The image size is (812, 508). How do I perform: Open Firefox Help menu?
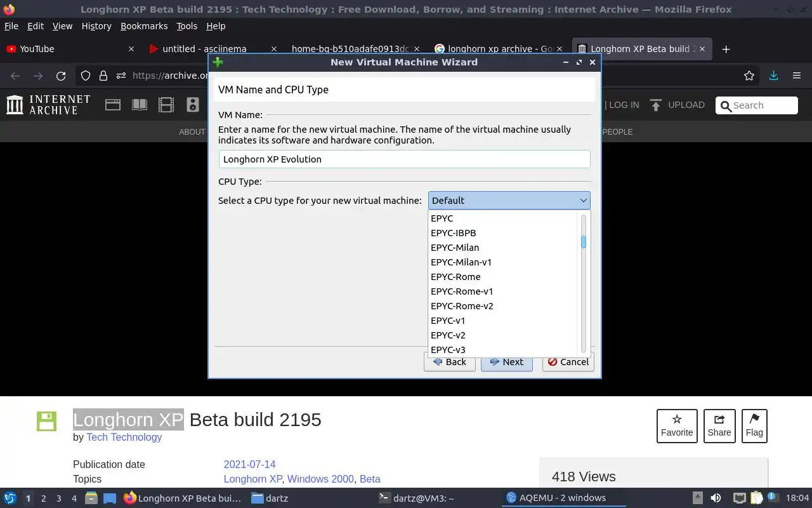[216, 26]
